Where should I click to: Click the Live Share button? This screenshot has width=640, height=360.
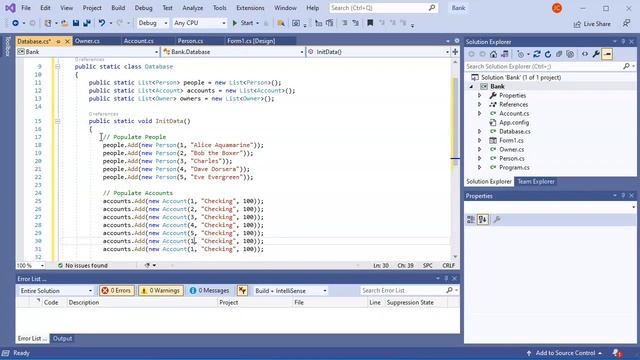(592, 24)
